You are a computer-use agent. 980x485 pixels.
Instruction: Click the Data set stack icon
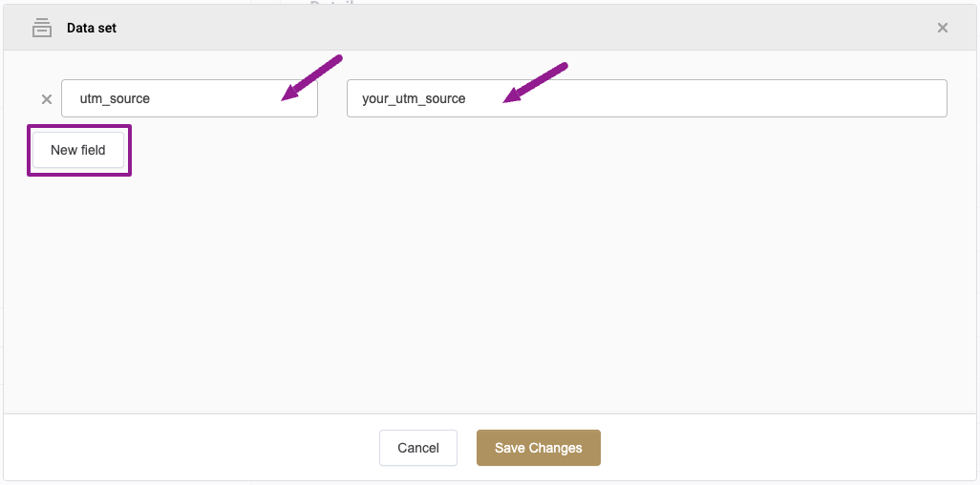tap(42, 28)
